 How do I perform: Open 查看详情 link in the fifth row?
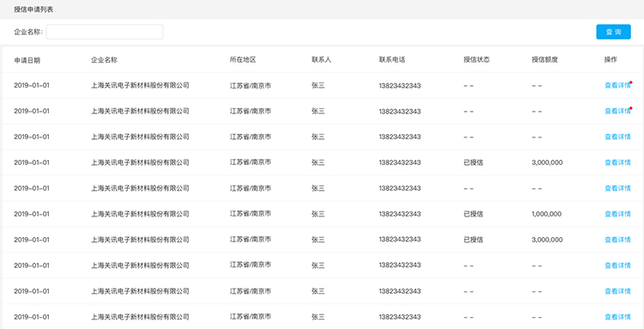coord(617,188)
